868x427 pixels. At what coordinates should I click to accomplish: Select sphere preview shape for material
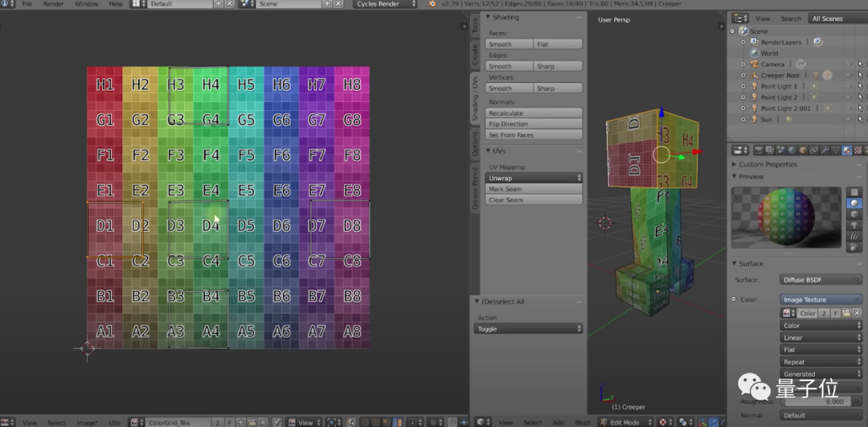854,204
